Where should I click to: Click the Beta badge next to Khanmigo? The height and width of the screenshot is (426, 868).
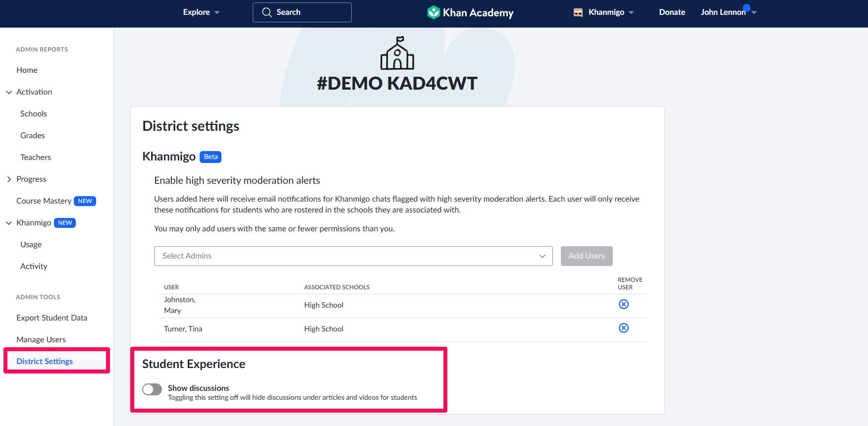click(x=211, y=157)
